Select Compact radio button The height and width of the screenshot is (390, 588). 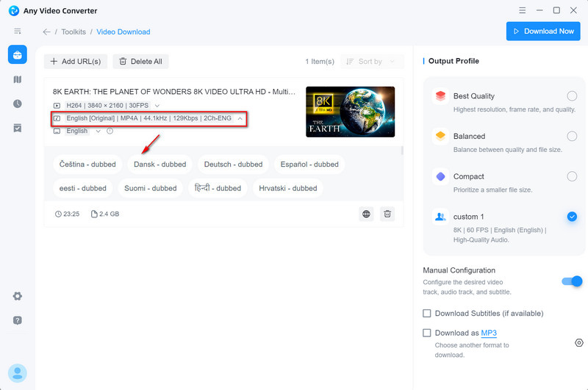[572, 176]
